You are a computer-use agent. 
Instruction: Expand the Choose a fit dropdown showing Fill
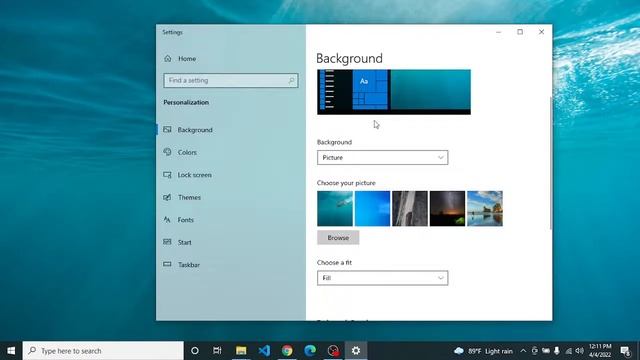pyautogui.click(x=382, y=278)
